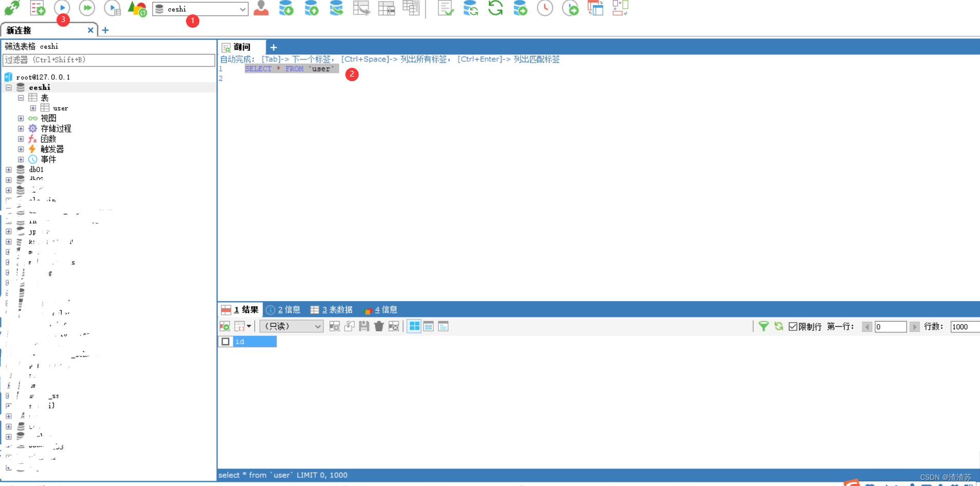Click the create table grid icon
This screenshot has width=980, height=486.
[x=386, y=8]
